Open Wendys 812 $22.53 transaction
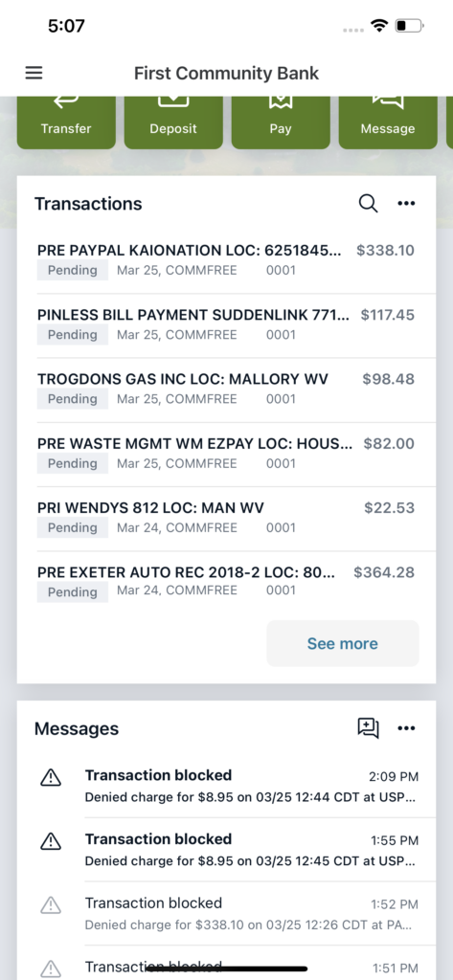This screenshot has height=980, width=453. [x=226, y=518]
